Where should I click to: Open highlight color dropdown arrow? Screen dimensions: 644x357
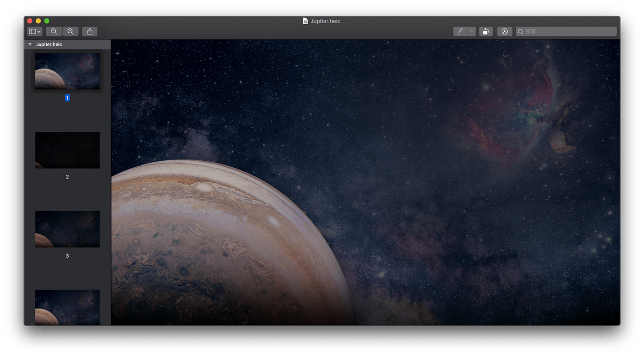(472, 32)
